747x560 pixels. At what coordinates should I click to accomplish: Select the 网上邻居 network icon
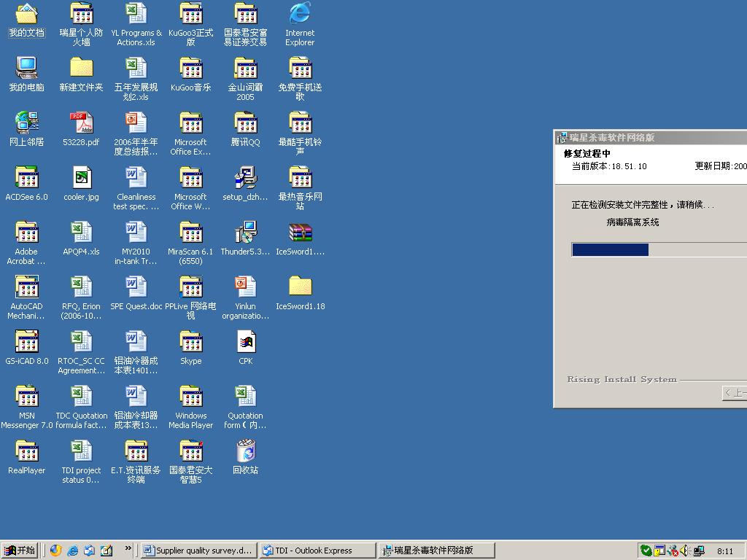27,130
